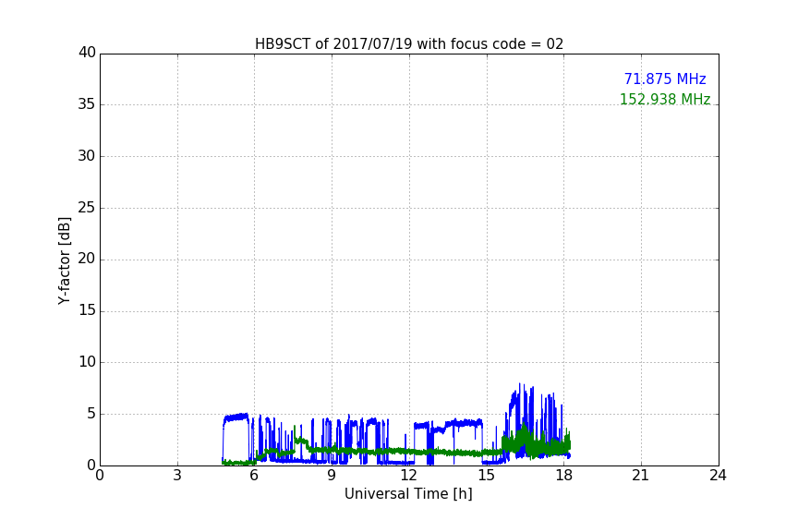The width and height of the screenshot is (798, 532).
Task: Click the 'Universal Time [h]' axis label
Action: coord(408,494)
